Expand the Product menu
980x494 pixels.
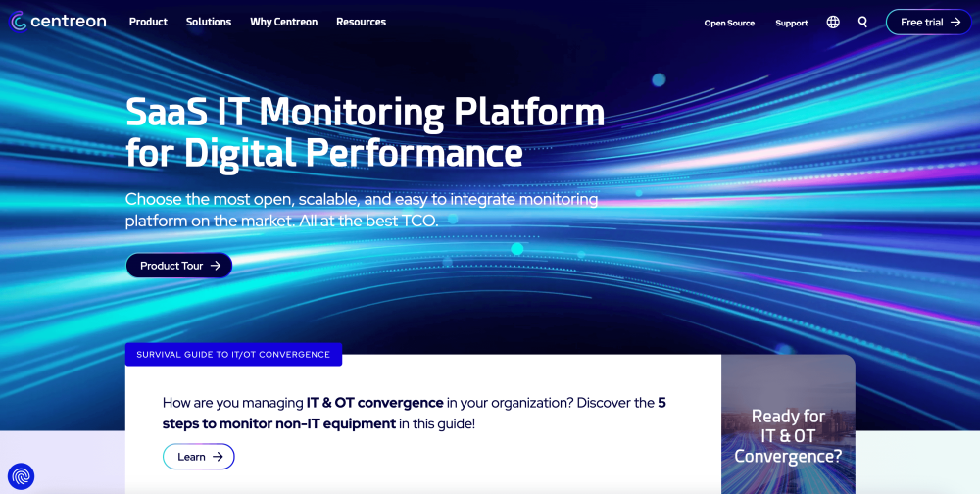pyautogui.click(x=148, y=22)
